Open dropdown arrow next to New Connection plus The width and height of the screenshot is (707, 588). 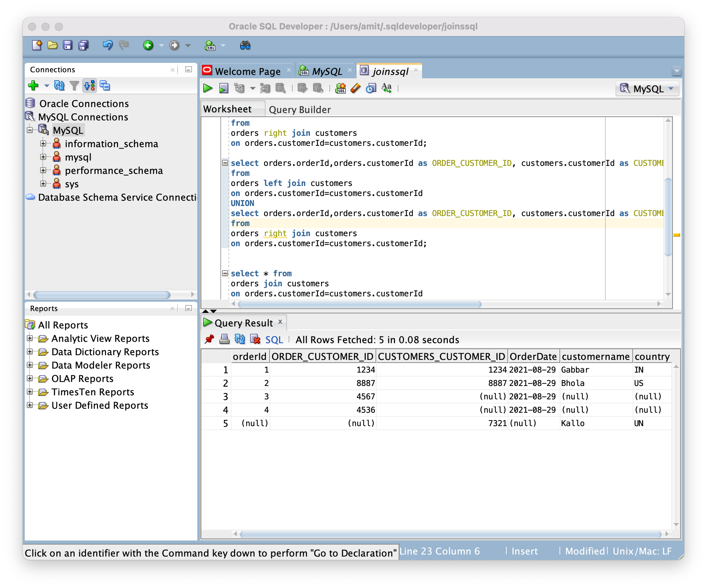46,86
